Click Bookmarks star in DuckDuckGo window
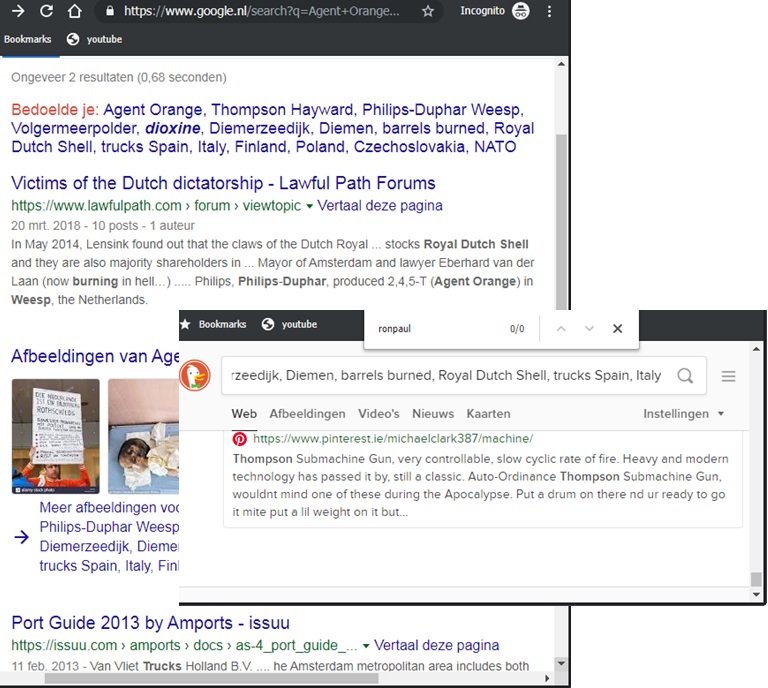The width and height of the screenshot is (768, 688). tap(185, 324)
